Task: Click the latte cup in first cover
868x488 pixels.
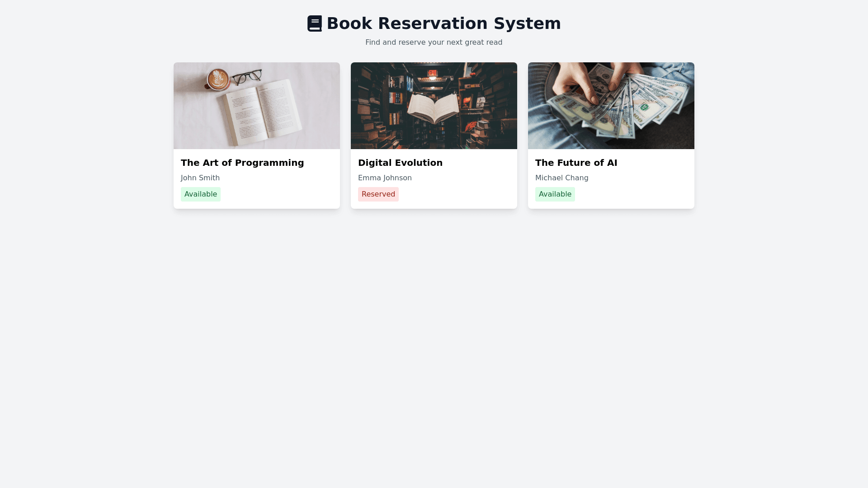Action: click(218, 80)
